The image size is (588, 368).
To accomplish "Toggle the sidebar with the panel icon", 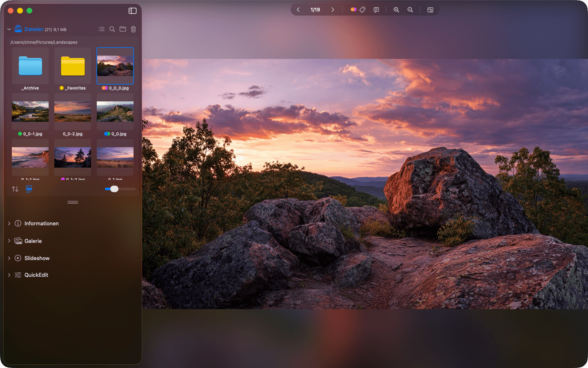I will (x=132, y=11).
